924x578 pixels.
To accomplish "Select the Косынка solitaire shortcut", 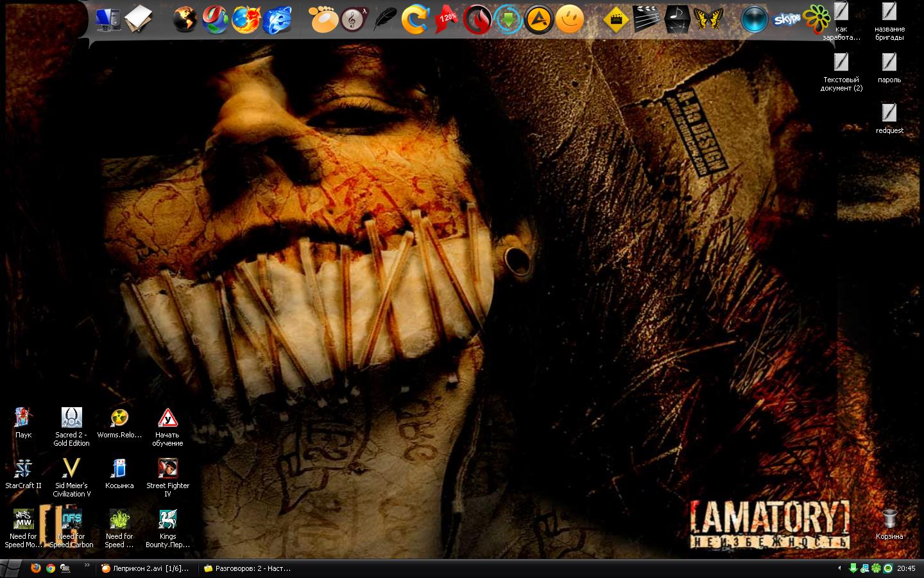I will click(119, 473).
